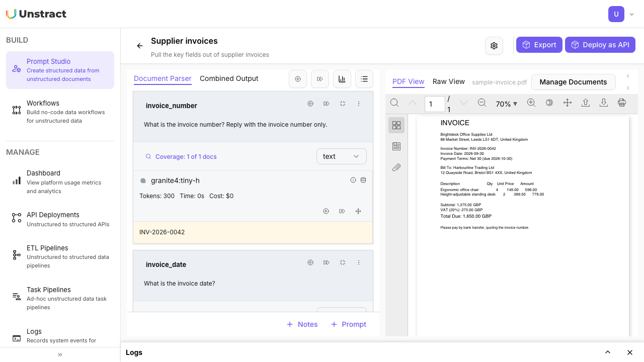This screenshot has height=362, width=644.
Task: Toggle the PDF theme switcher
Action: [x=549, y=103]
